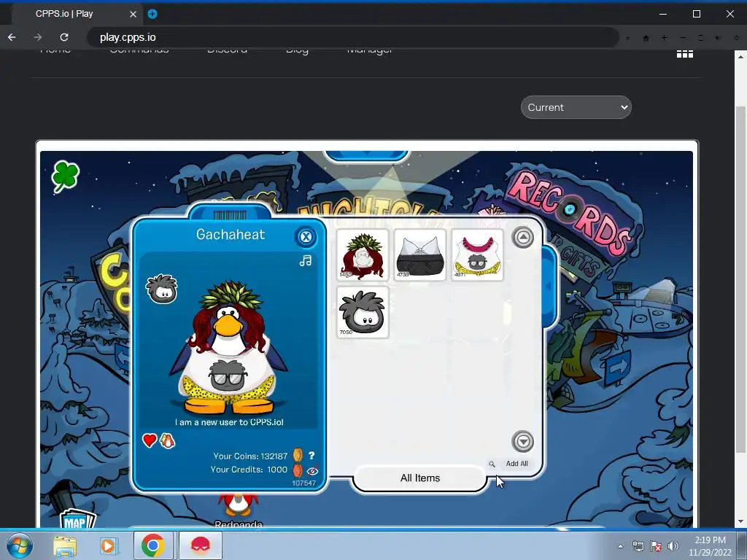Click the Gachaheat name title
The width and height of the screenshot is (747, 560).
coord(231,234)
